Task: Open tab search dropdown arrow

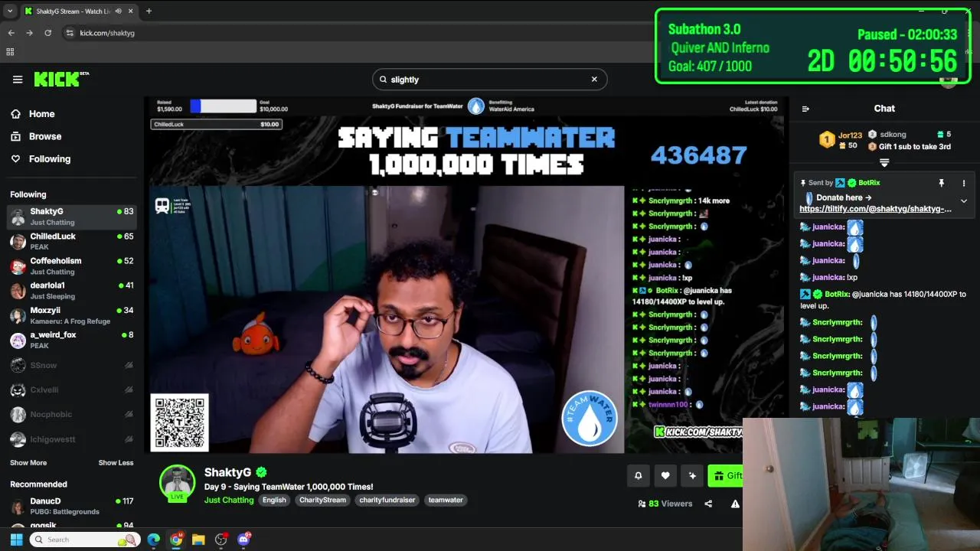Action: pos(9,11)
